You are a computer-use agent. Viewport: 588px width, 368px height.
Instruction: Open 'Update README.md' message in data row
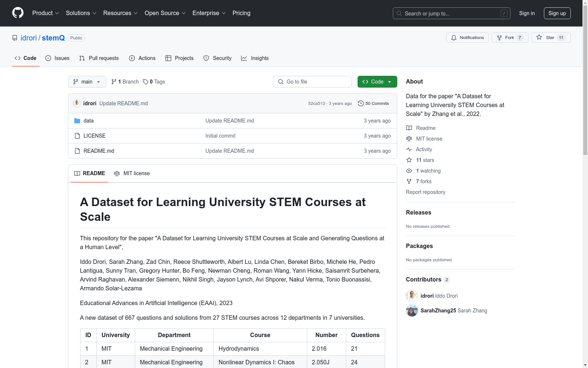pos(230,121)
